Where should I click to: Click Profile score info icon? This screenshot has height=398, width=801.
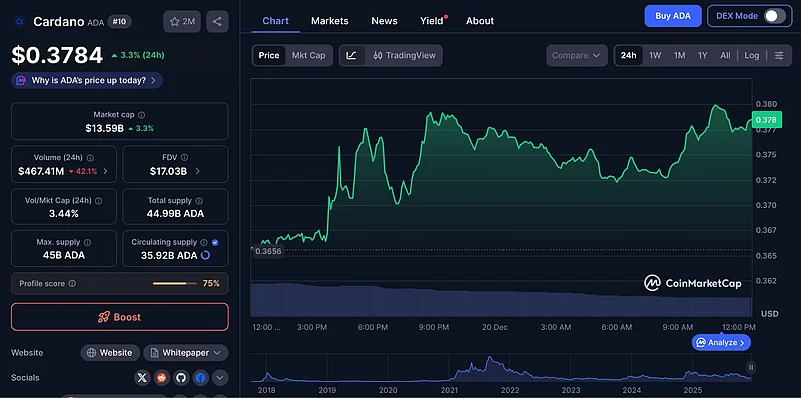coord(72,283)
